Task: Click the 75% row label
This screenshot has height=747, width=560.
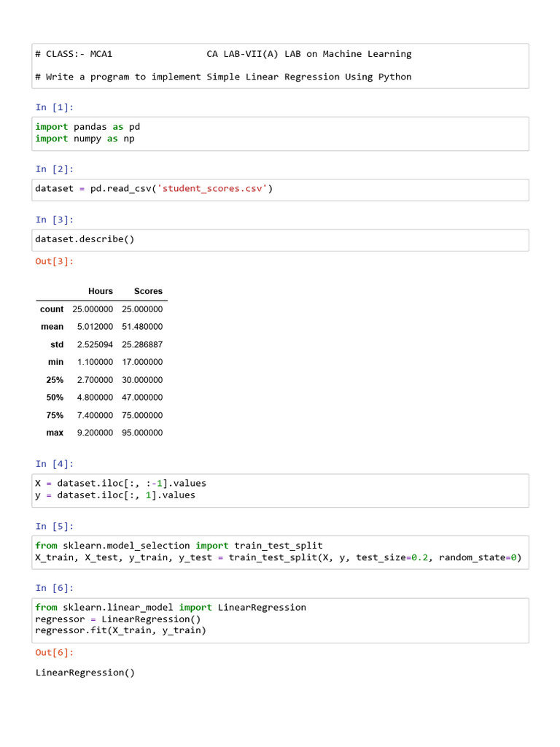Action: (x=55, y=415)
